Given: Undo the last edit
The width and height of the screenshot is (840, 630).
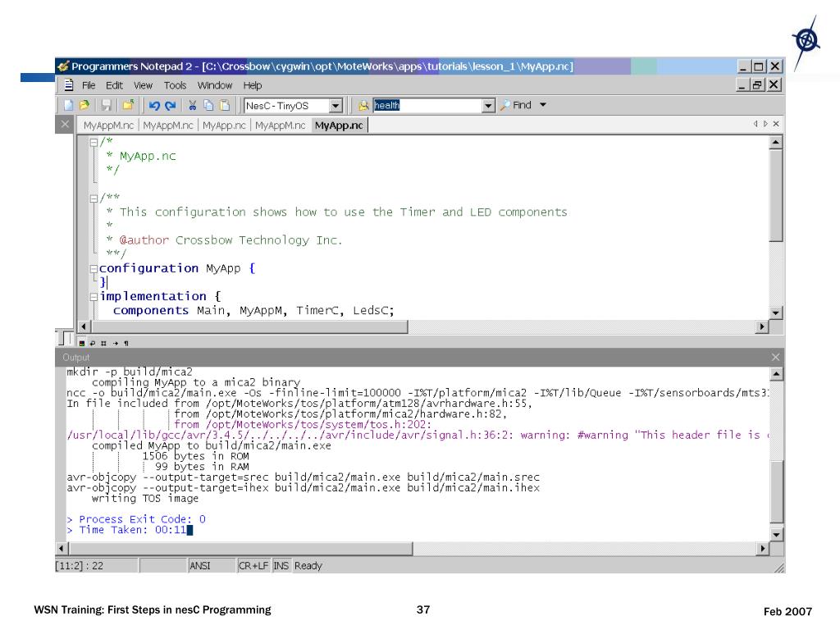Looking at the screenshot, I should [x=154, y=106].
